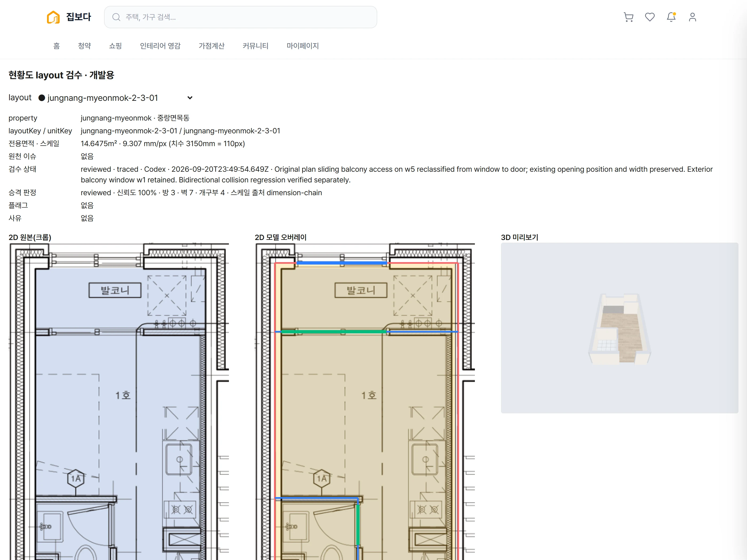Click the layout dropdown chevron arrow
Screen dimensions: 747x560
190,98
